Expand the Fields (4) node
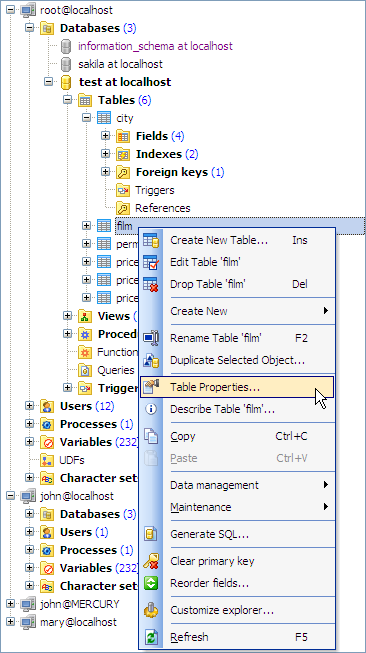366x653 pixels. point(105,136)
